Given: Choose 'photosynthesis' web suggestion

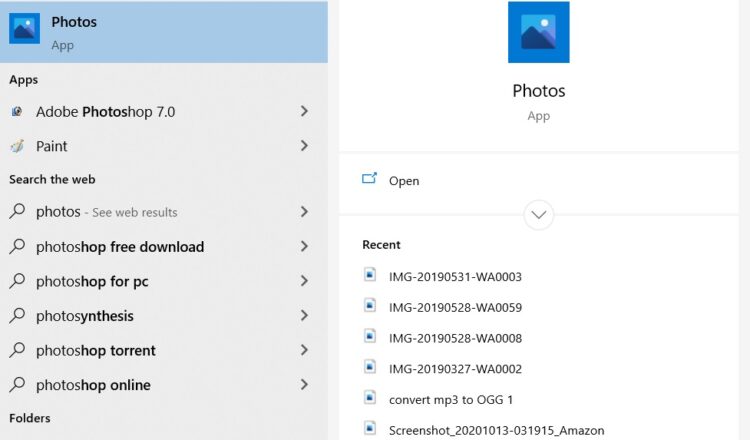Looking at the screenshot, I should click(x=164, y=316).
